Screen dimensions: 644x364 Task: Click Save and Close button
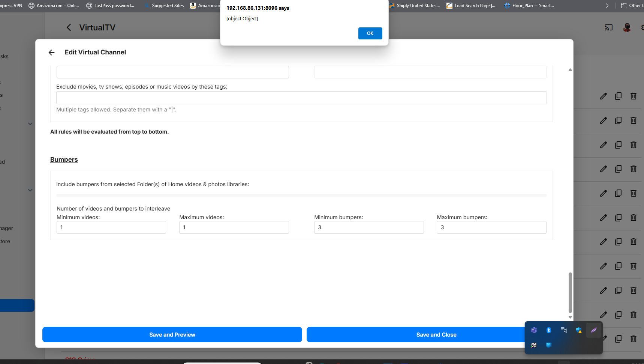coord(436,335)
